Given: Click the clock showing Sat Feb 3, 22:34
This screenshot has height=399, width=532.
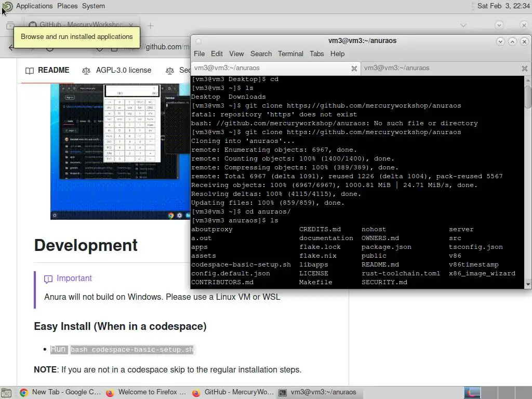Looking at the screenshot, I should pos(503,6).
